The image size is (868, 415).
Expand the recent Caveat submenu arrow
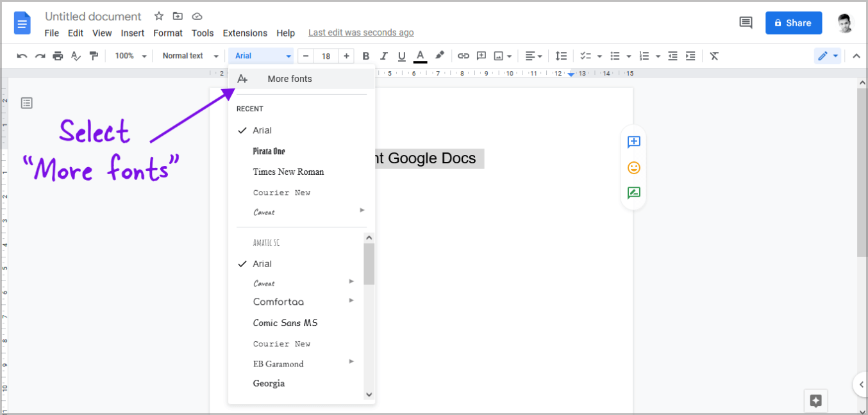pyautogui.click(x=362, y=210)
